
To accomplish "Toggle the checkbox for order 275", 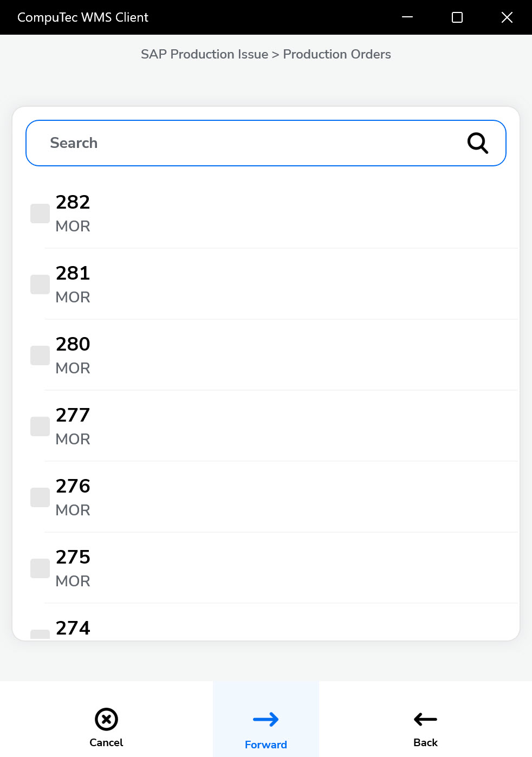I will point(40,568).
